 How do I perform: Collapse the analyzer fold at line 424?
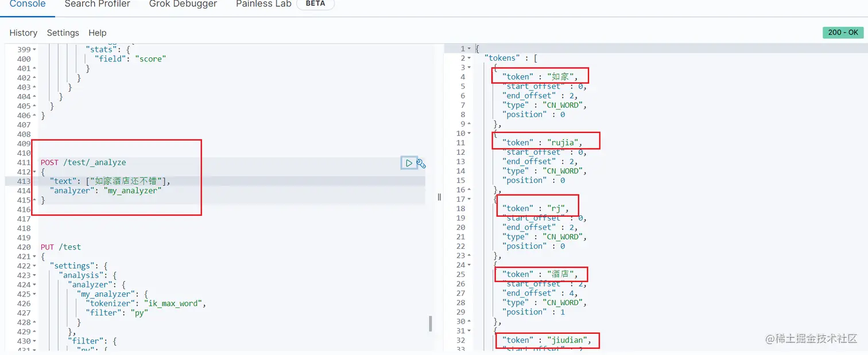pos(34,285)
